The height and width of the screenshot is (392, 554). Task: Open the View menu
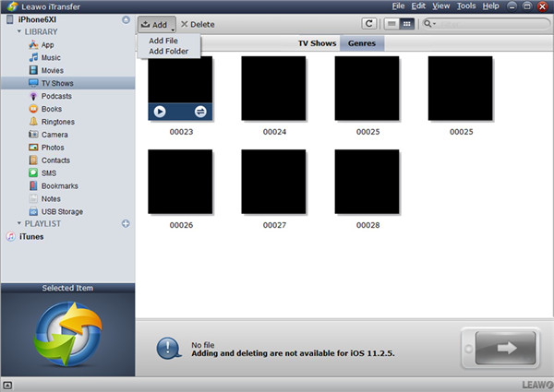(x=441, y=6)
